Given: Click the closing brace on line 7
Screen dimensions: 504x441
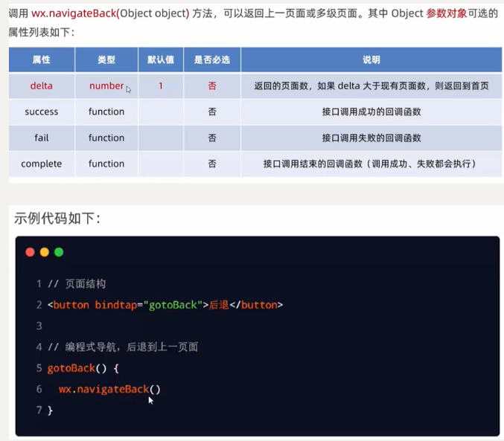Looking at the screenshot, I should click(x=50, y=411).
